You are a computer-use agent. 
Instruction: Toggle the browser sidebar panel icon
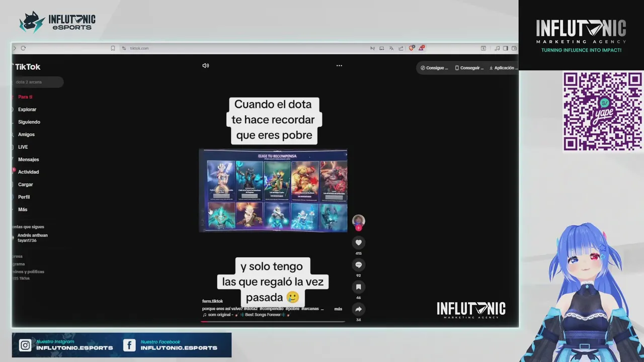[x=506, y=48]
